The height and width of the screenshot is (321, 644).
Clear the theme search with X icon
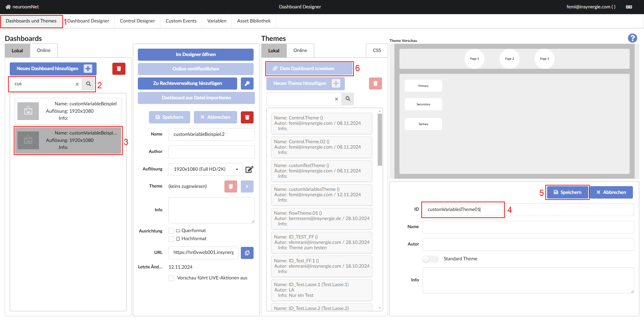(x=336, y=99)
